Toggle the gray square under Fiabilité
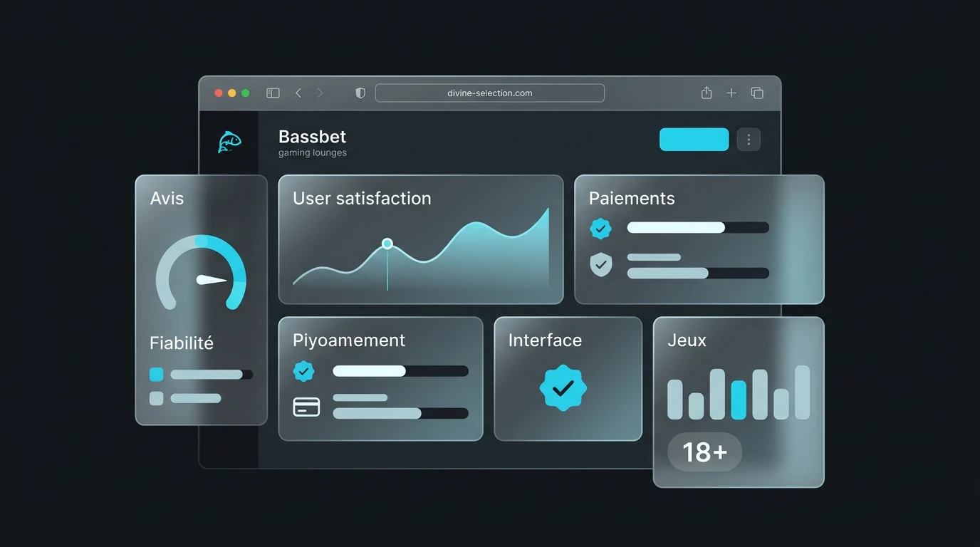 [157, 398]
